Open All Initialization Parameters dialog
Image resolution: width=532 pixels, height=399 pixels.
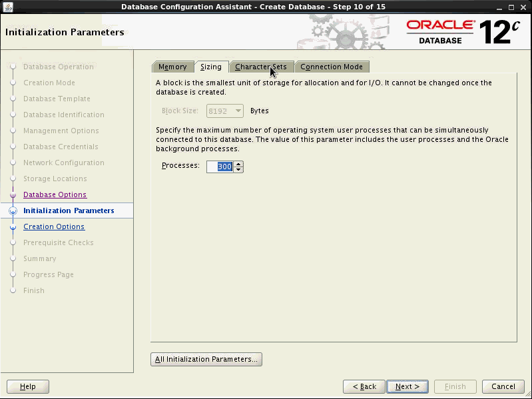tap(206, 359)
